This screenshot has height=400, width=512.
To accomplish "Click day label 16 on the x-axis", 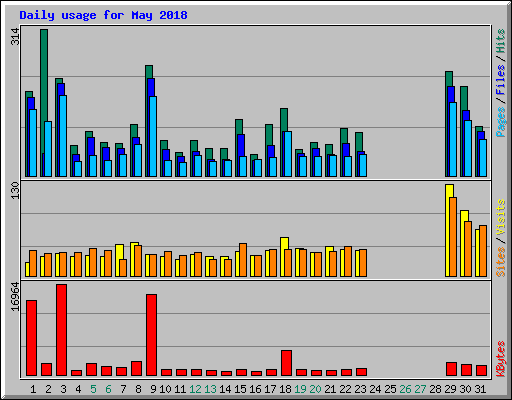I will [255, 389].
